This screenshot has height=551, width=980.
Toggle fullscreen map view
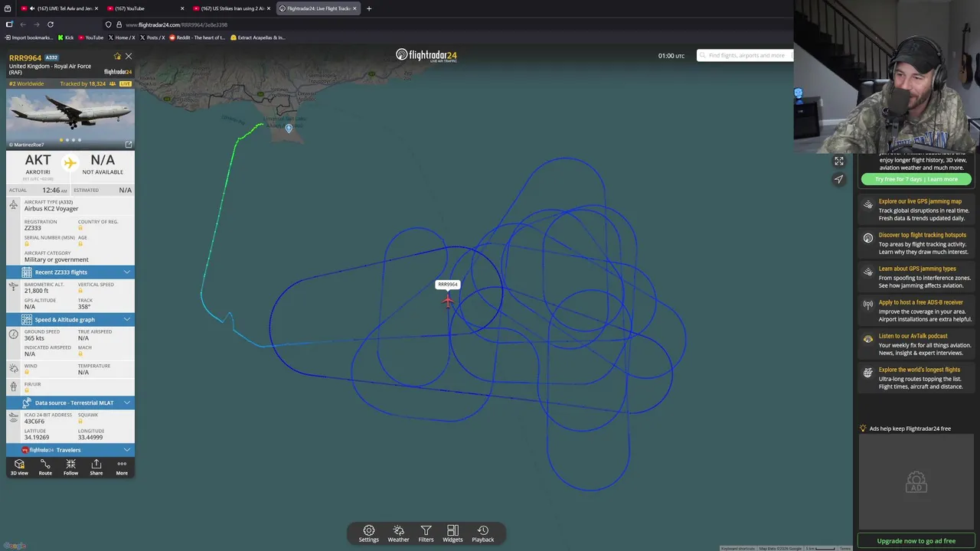pyautogui.click(x=839, y=161)
